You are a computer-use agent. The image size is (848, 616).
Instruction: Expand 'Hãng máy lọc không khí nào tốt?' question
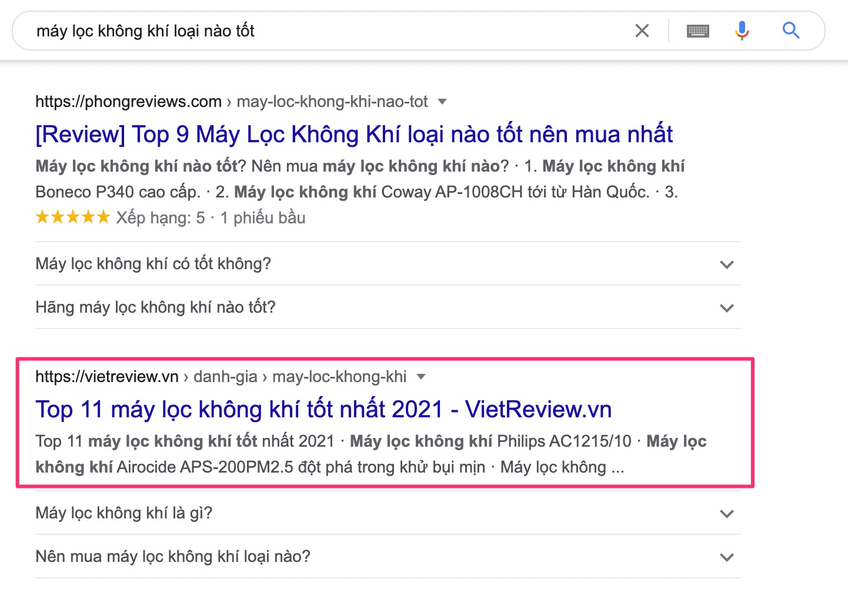point(388,307)
